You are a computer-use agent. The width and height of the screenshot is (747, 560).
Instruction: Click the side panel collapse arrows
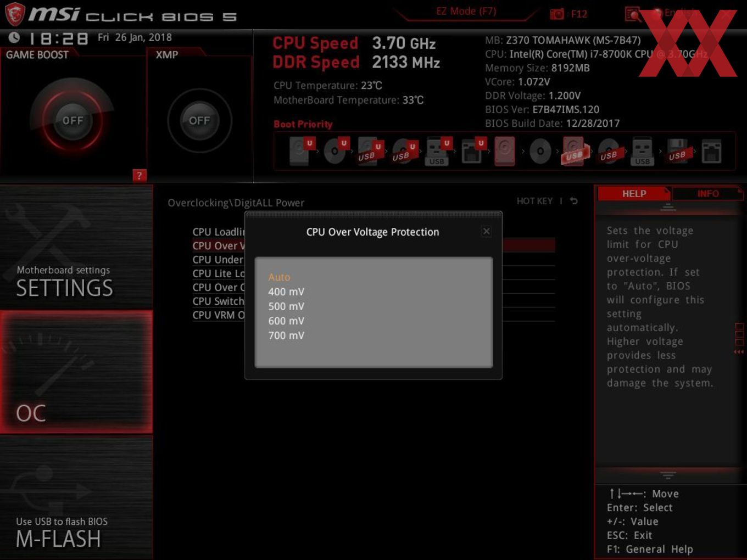739,351
